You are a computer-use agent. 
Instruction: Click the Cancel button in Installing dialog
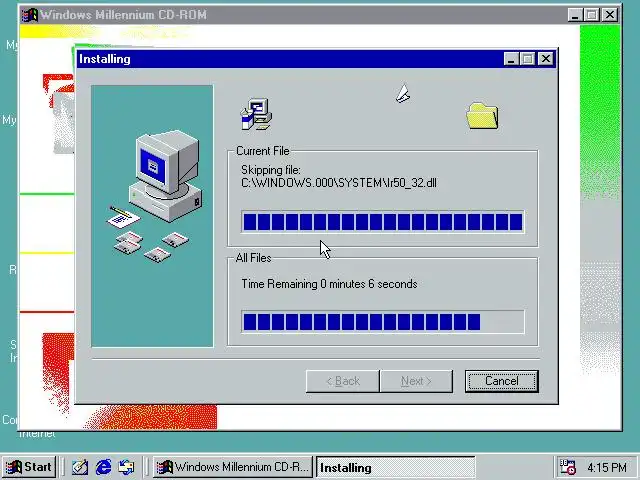tap(502, 381)
